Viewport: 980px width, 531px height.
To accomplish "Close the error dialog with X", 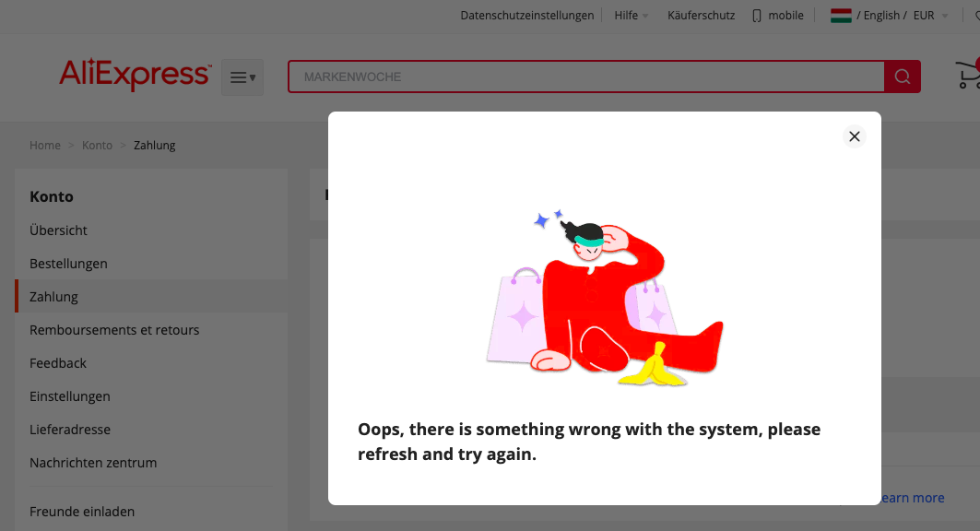I will [854, 136].
